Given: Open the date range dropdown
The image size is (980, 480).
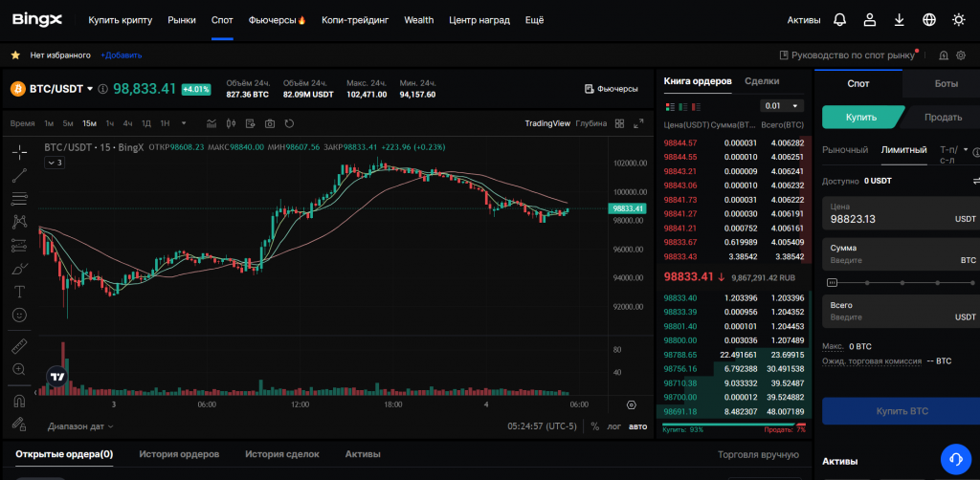Looking at the screenshot, I should coord(80,426).
